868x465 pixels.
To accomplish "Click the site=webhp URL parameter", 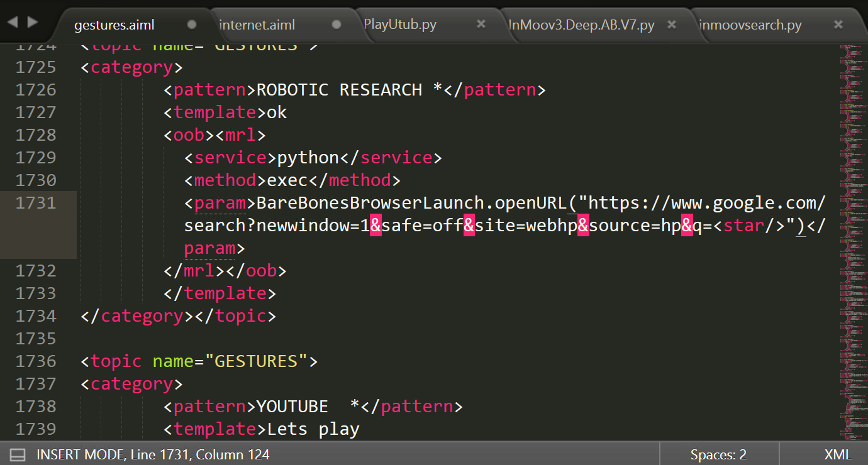I will 526,226.
